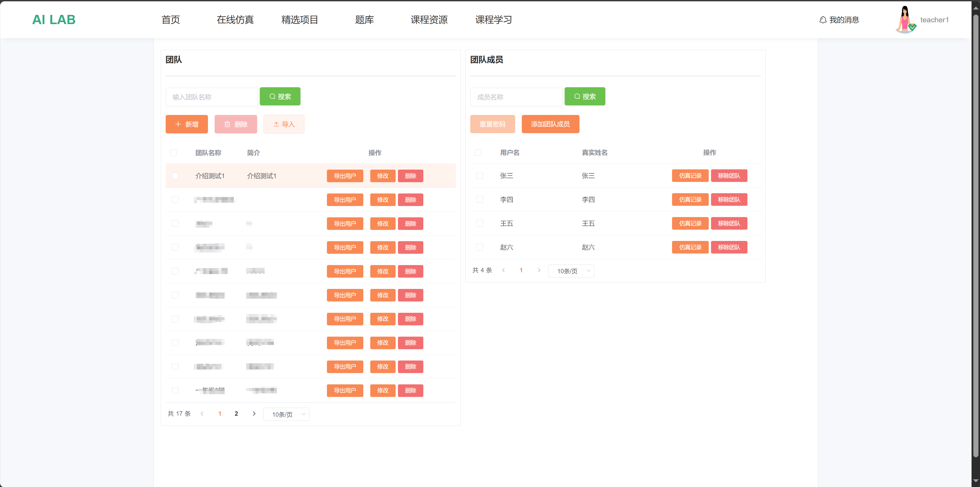Click the upload icon on 导入 button
980x487 pixels.
pyautogui.click(x=276, y=124)
